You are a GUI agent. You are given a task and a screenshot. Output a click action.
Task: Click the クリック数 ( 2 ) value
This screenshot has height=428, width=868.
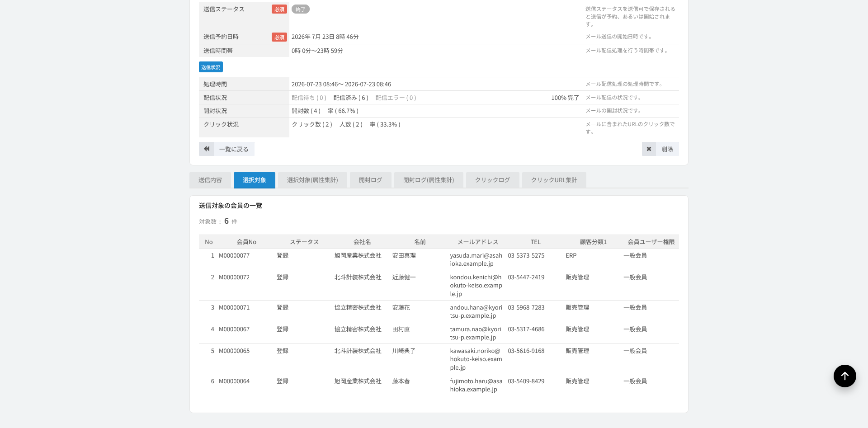tap(312, 124)
